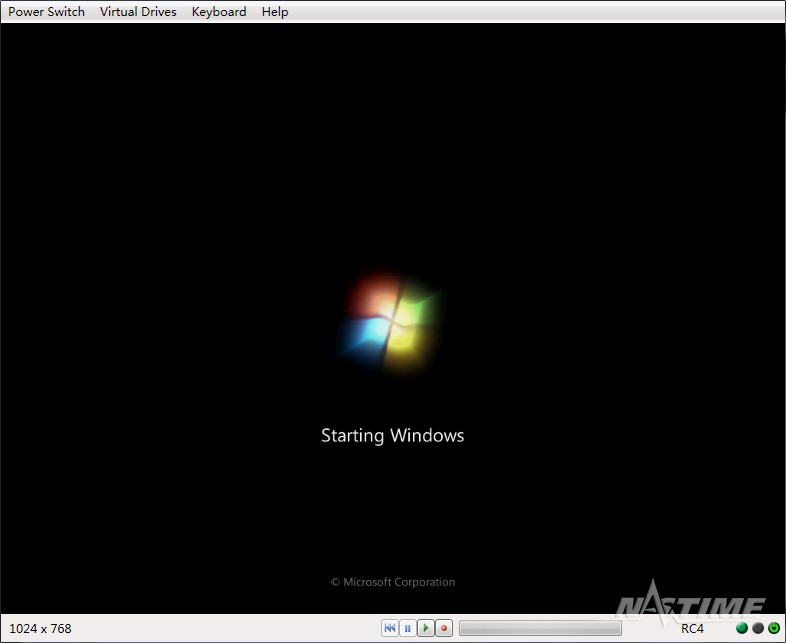
Task: Click the 1024 x 768 resolution text
Action: point(41,628)
